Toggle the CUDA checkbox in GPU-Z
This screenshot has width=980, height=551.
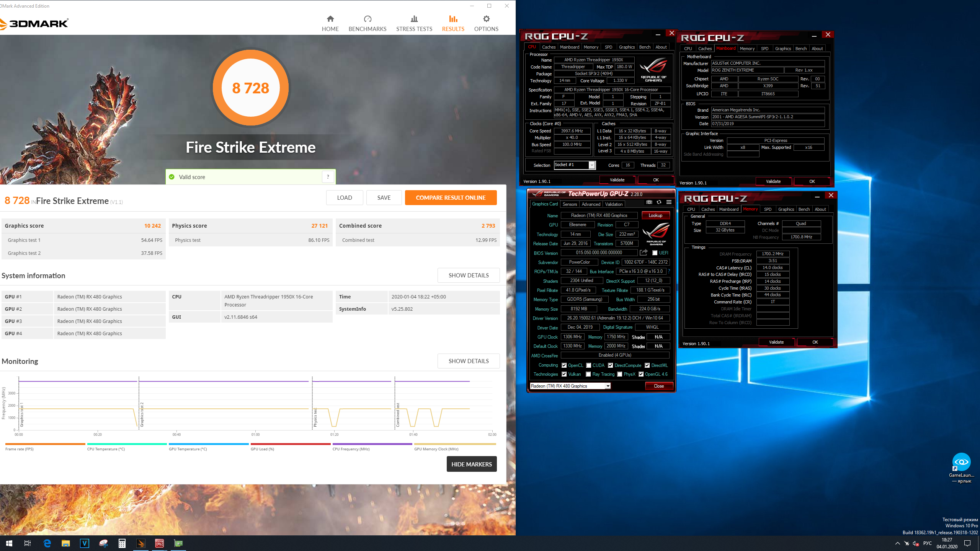589,365
